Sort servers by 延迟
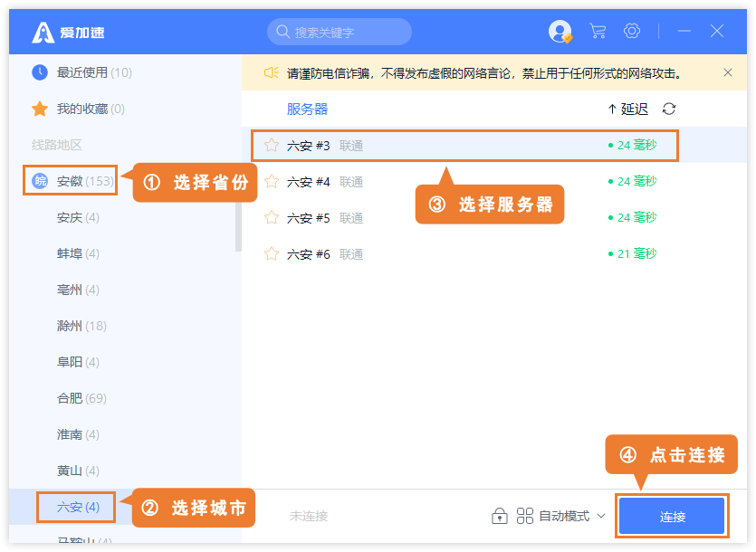756x552 pixels. [x=627, y=109]
